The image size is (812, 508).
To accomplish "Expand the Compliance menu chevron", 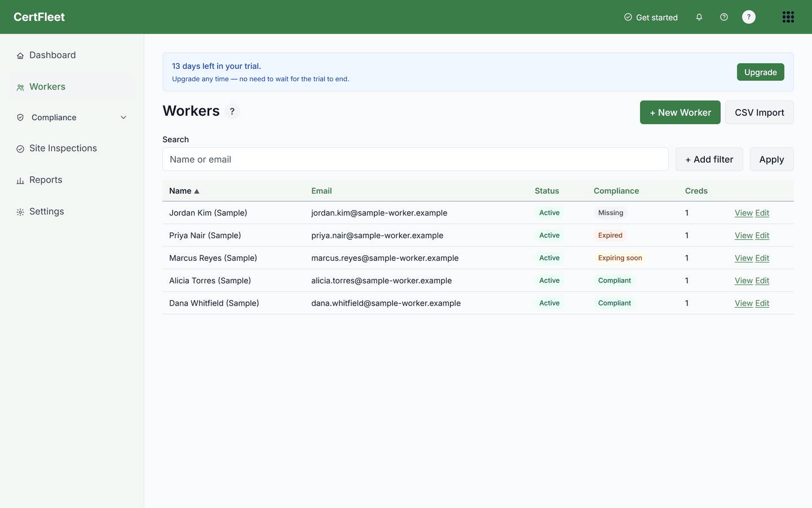I will (123, 117).
